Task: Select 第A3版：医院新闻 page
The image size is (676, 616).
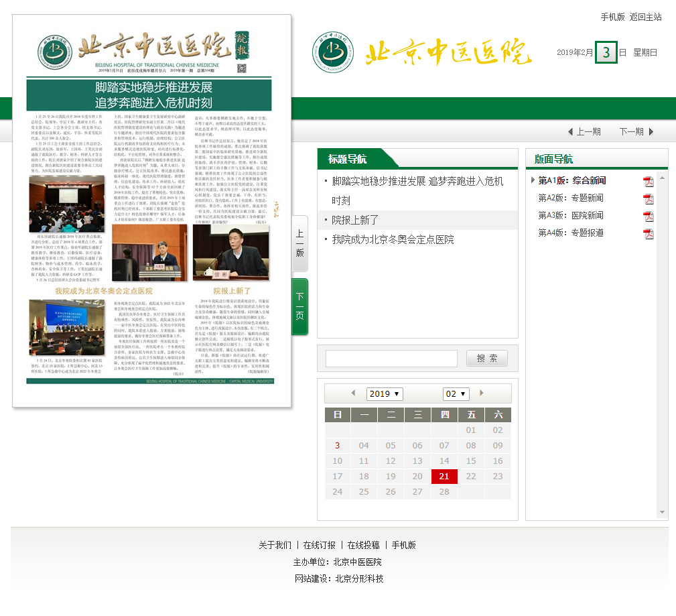Action: [571, 215]
